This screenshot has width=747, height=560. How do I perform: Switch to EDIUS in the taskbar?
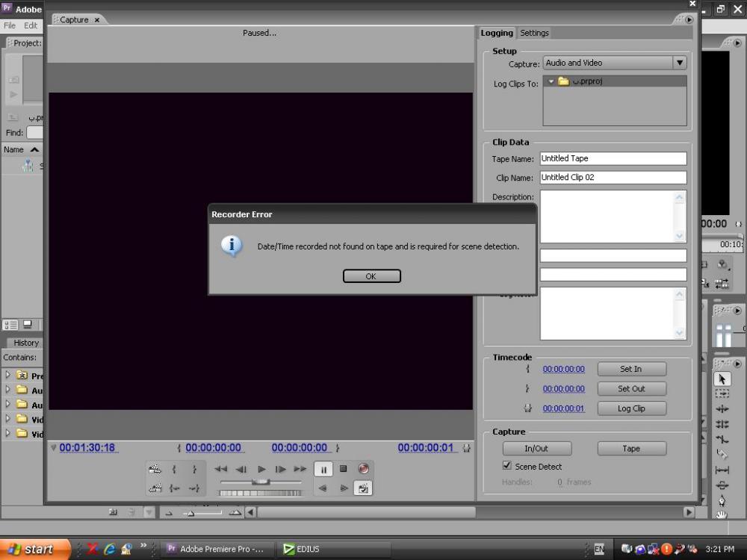pos(335,549)
